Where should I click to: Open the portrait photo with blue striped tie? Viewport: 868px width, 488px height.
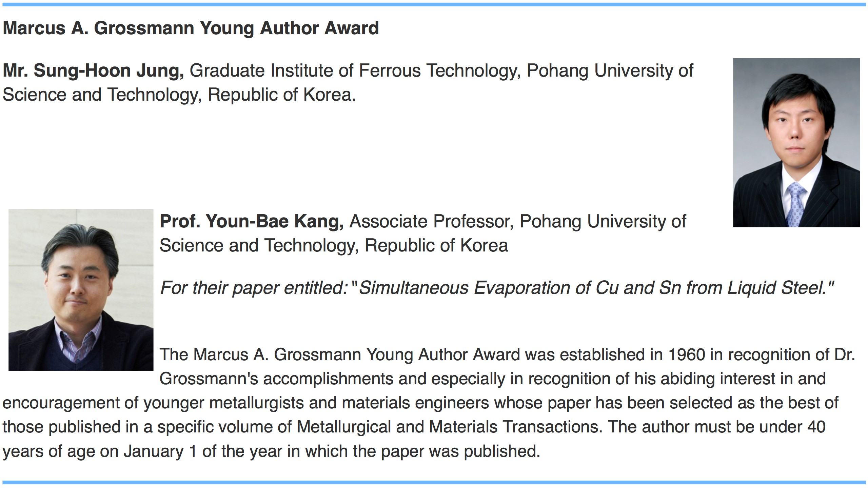click(796, 143)
